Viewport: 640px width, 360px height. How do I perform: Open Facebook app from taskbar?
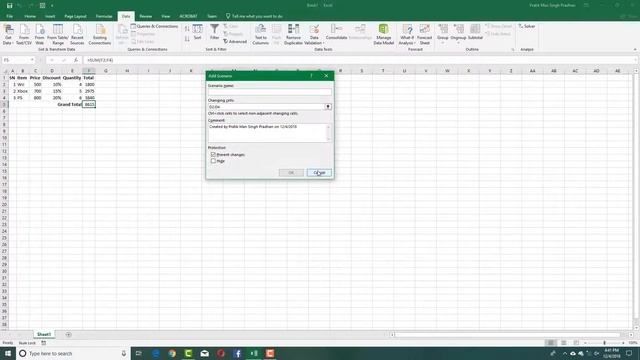pyautogui.click(x=237, y=353)
